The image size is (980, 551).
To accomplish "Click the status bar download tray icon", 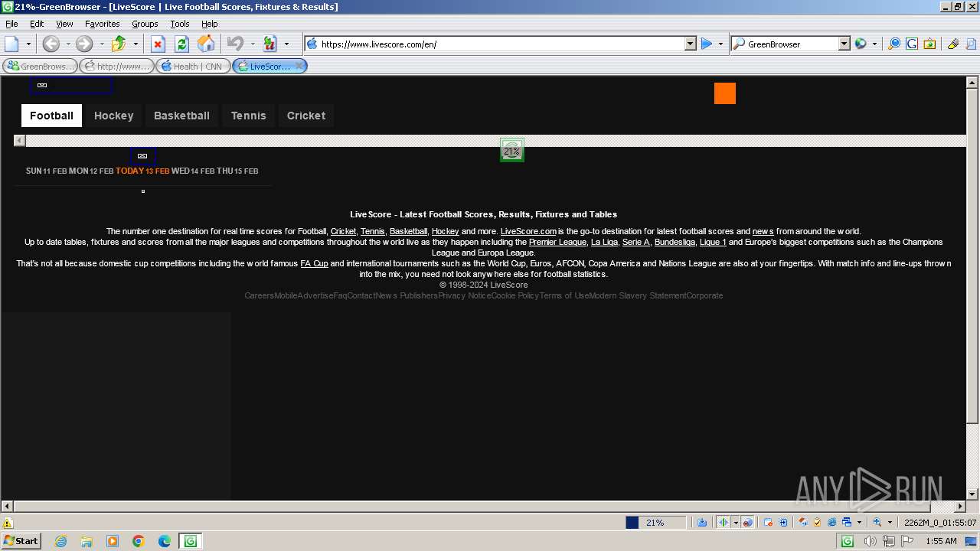I will tap(701, 523).
